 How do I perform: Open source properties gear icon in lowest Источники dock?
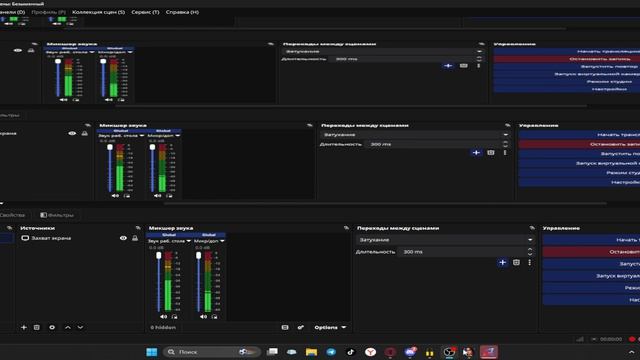tap(52, 327)
